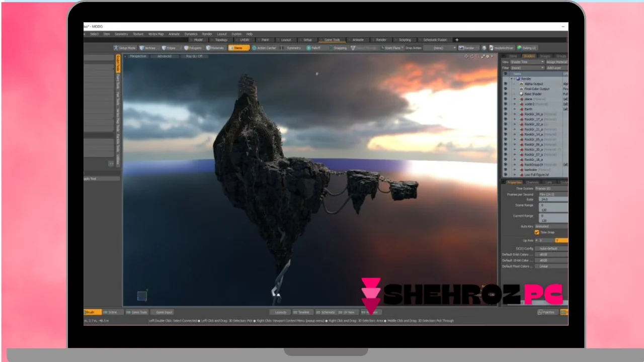Image resolution: width=644 pixels, height=362 pixels.
Task: Switch to the Topology layout tab
Action: click(x=221, y=40)
